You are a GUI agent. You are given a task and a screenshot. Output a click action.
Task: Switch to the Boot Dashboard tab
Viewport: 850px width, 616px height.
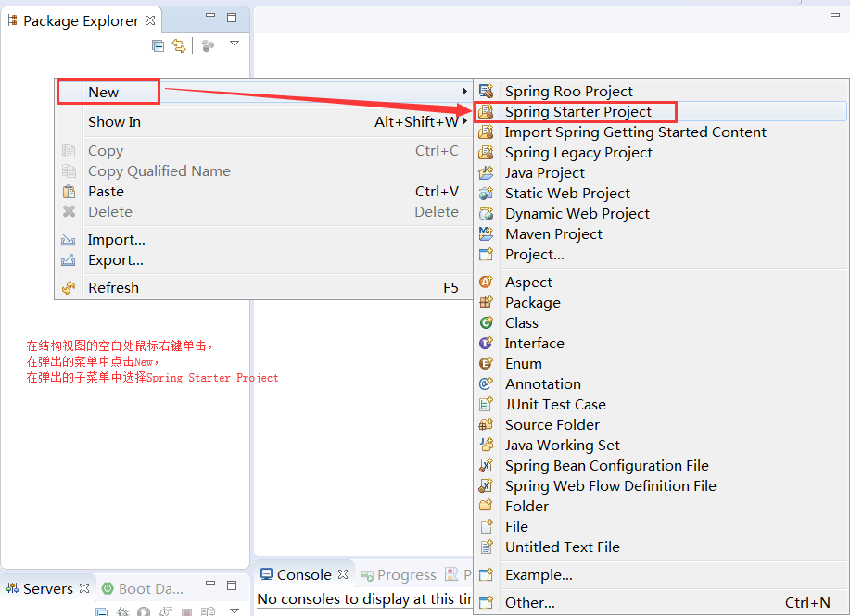tap(143, 588)
